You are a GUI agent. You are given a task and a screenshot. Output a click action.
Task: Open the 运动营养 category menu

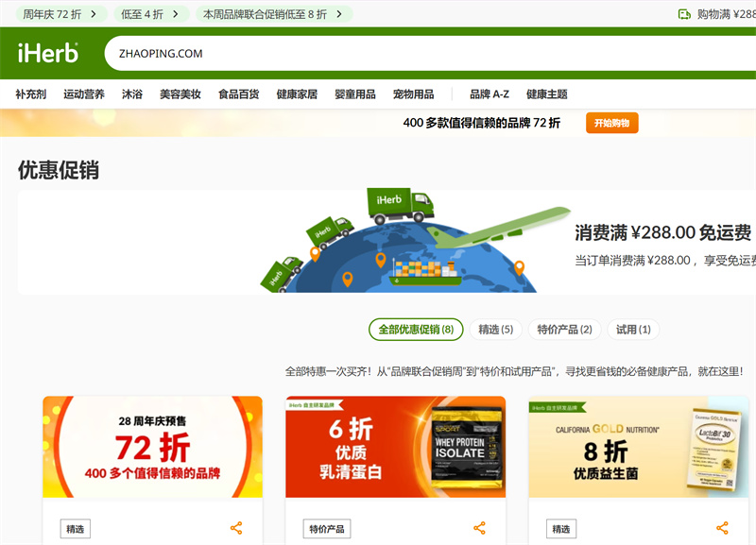point(84,94)
